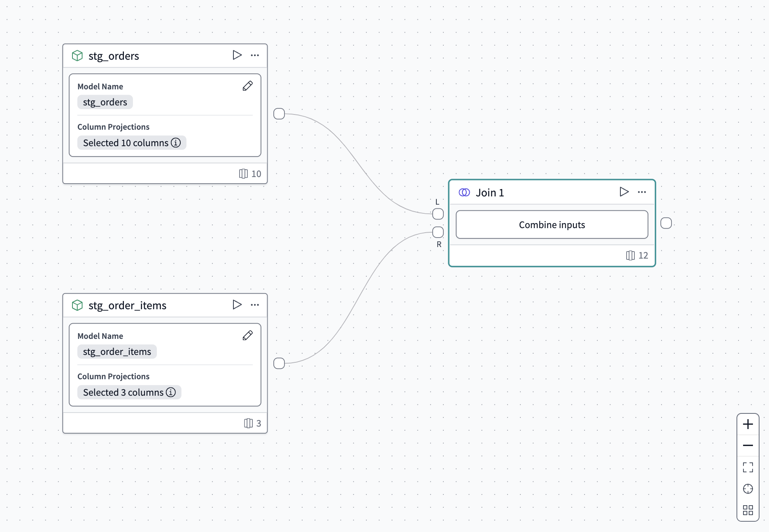The image size is (769, 532).
Task: Run the stg_orders model node
Action: 237,55
